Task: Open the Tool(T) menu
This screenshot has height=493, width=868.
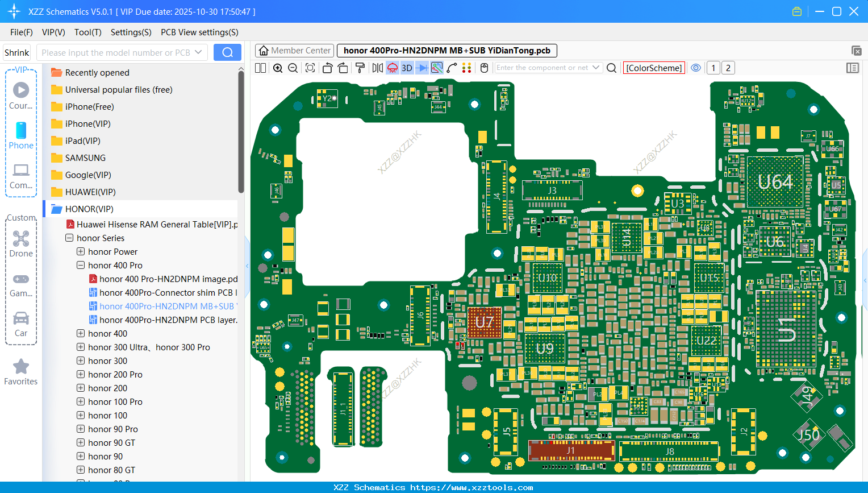Action: (x=88, y=32)
